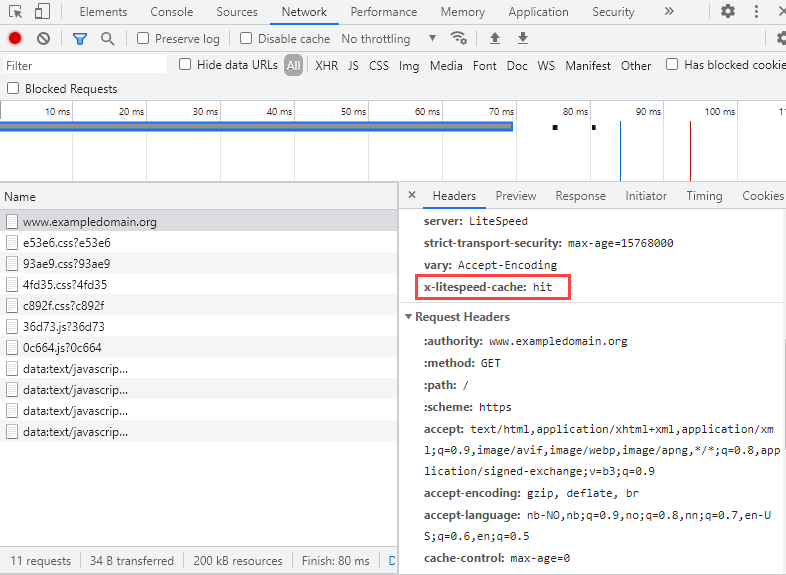The width and height of the screenshot is (786, 575).
Task: Enable the Preserve log checkbox
Action: click(x=143, y=38)
